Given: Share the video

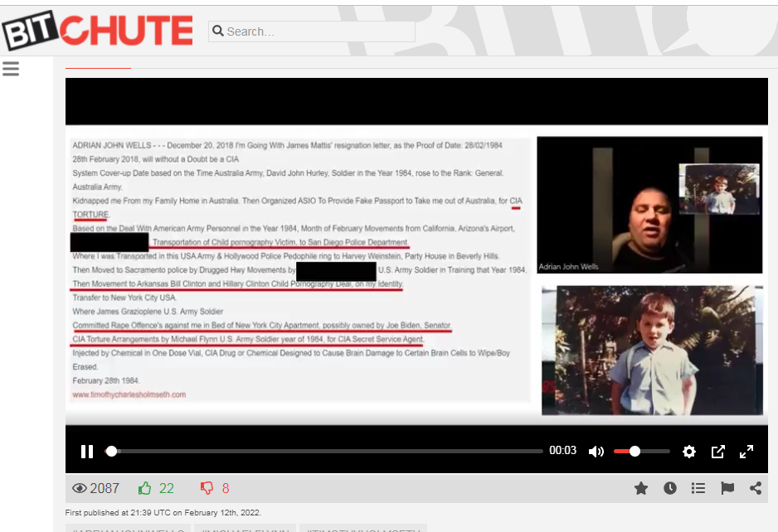Looking at the screenshot, I should click(x=756, y=488).
